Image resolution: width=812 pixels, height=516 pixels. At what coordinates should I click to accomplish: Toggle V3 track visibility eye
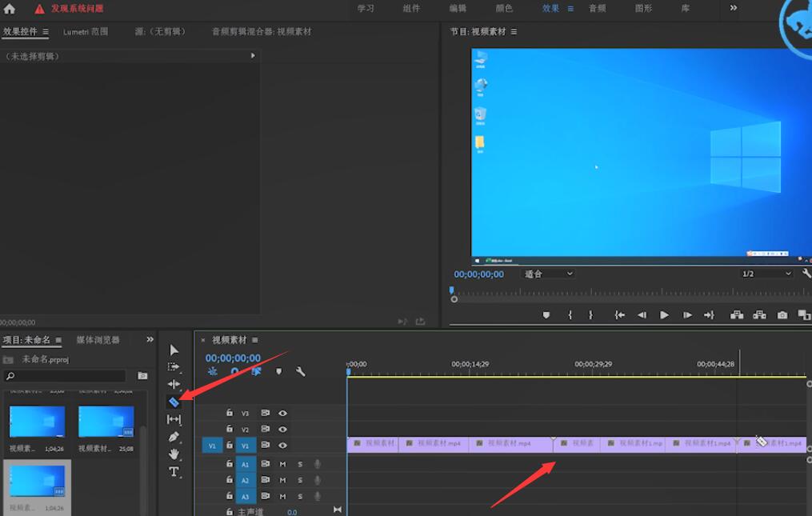[x=282, y=413]
